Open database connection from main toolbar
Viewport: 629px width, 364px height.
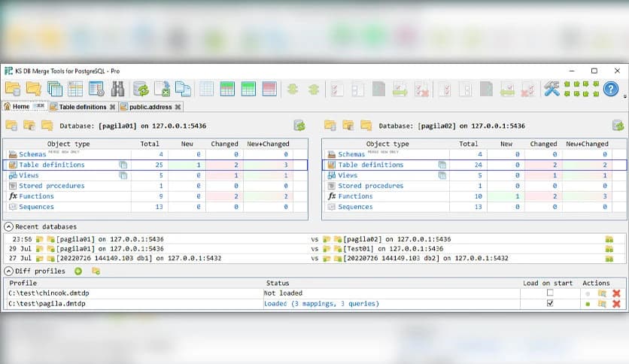[13, 89]
